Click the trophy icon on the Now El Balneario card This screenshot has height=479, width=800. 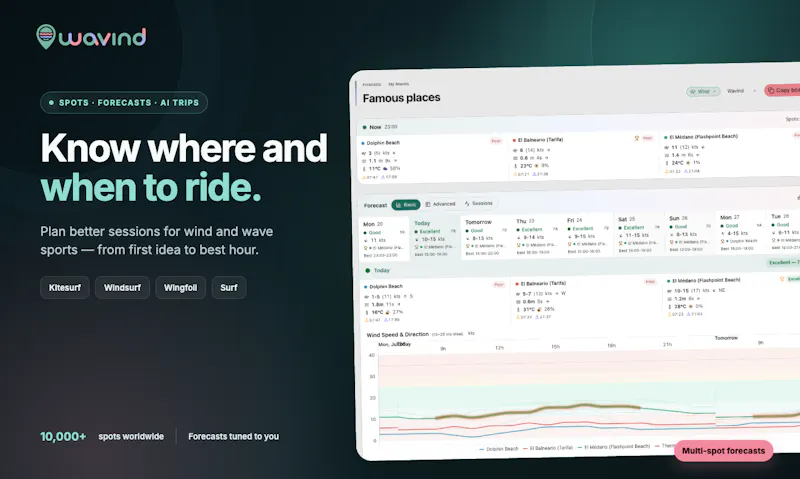[x=636, y=138]
